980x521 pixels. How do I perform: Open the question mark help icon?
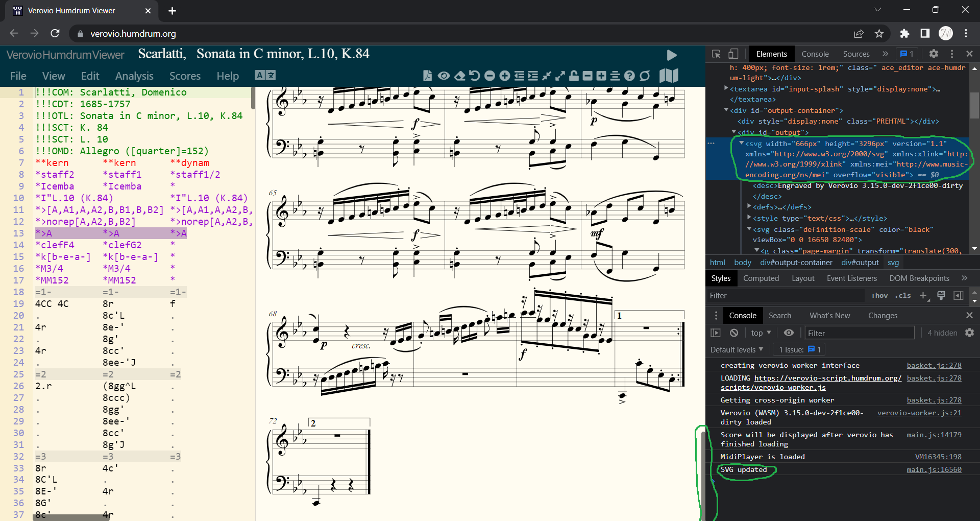(629, 76)
